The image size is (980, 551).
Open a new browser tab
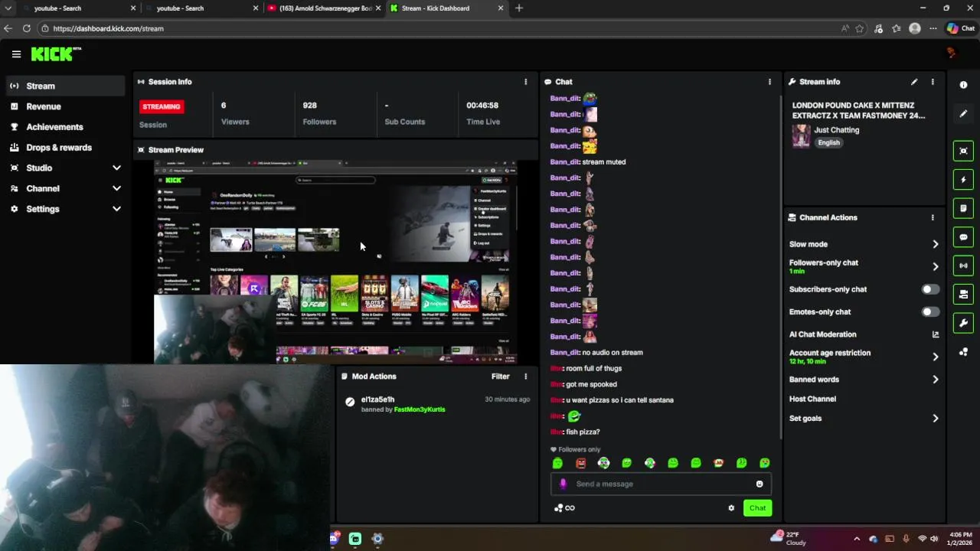(519, 8)
